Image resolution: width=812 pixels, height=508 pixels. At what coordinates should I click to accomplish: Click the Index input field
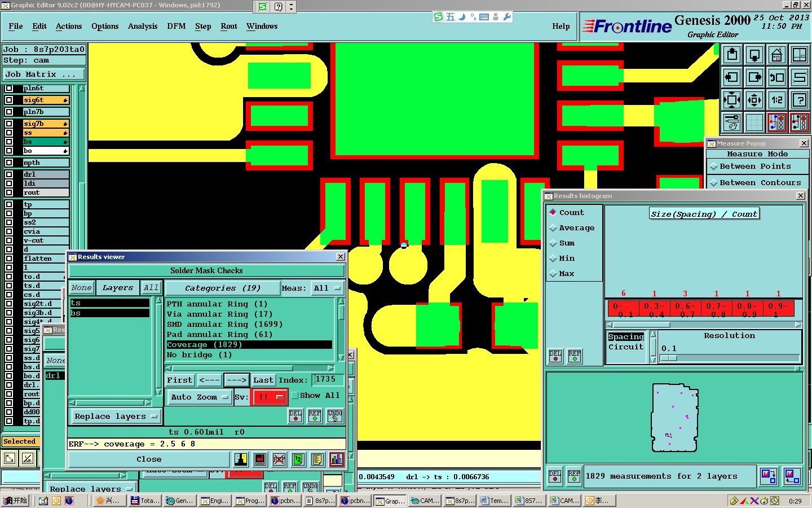click(328, 379)
